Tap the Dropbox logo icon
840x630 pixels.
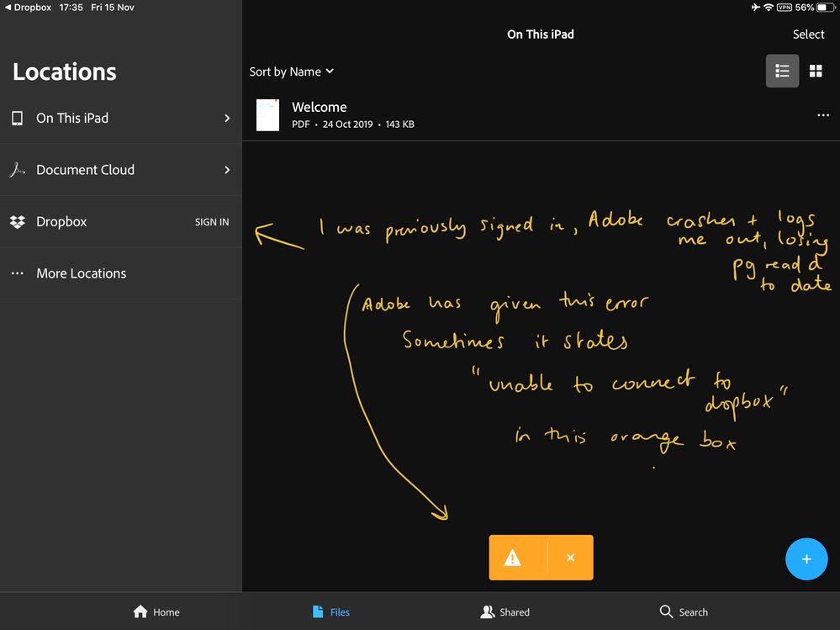click(x=17, y=222)
